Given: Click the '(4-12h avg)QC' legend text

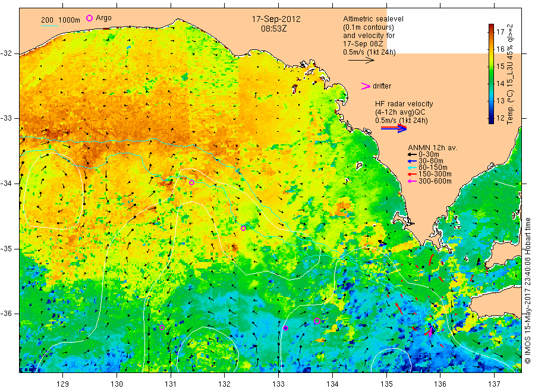Looking at the screenshot, I should (400, 112).
